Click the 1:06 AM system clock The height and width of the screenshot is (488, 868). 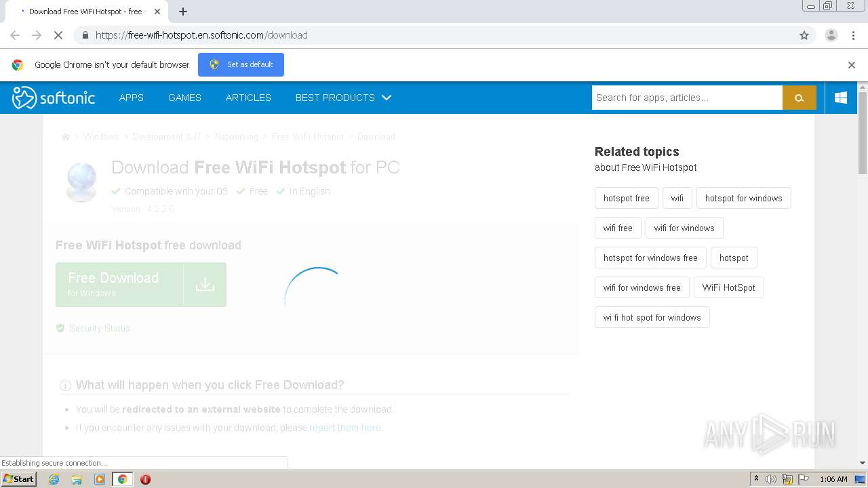coord(833,479)
